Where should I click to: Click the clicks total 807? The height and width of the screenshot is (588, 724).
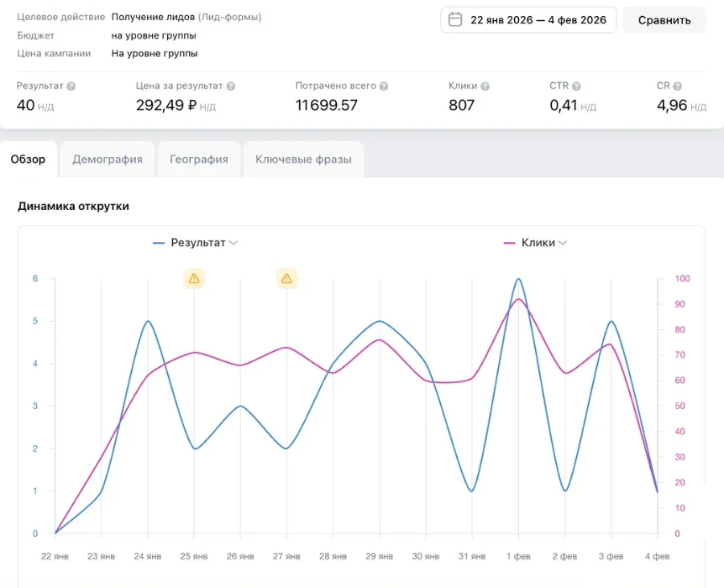tap(461, 105)
